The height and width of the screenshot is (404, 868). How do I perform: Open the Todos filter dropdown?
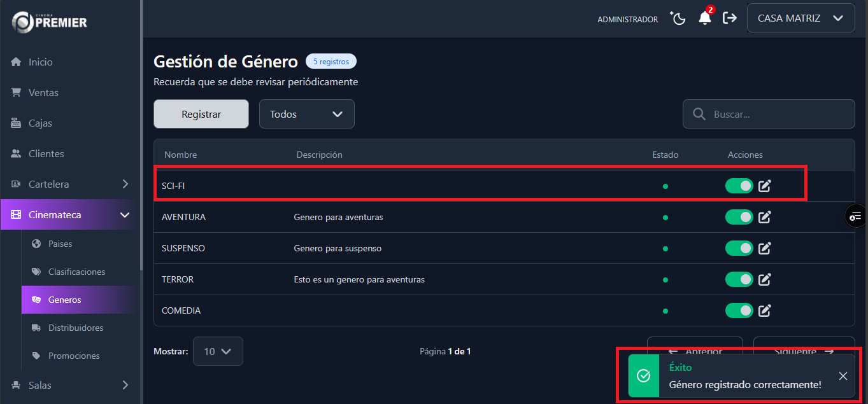pyautogui.click(x=306, y=113)
